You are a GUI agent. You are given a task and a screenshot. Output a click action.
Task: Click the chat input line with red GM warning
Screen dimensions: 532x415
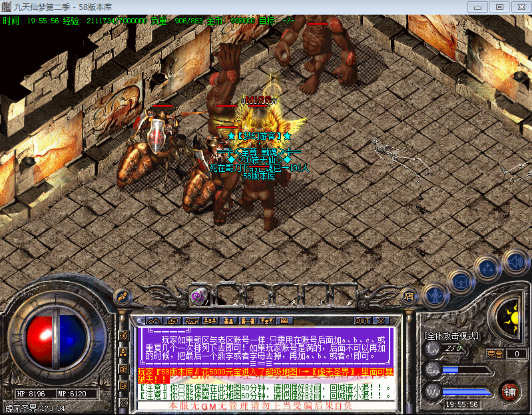(265, 406)
